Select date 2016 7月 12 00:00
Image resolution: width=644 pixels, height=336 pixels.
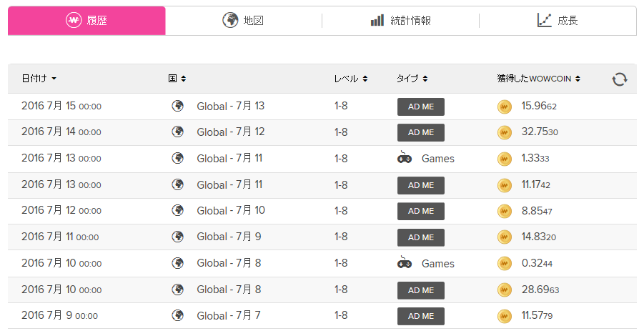tap(61, 210)
